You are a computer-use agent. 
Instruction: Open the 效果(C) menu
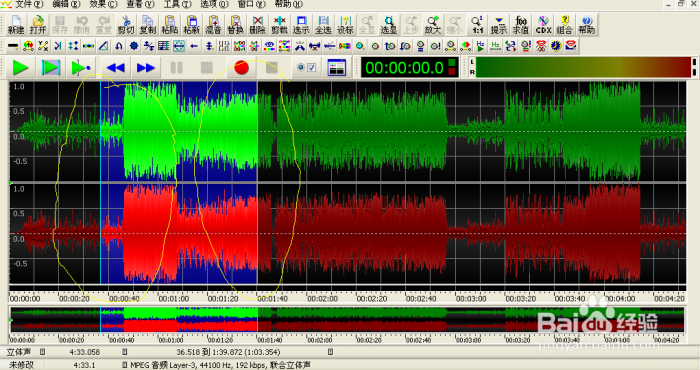coord(103,4)
